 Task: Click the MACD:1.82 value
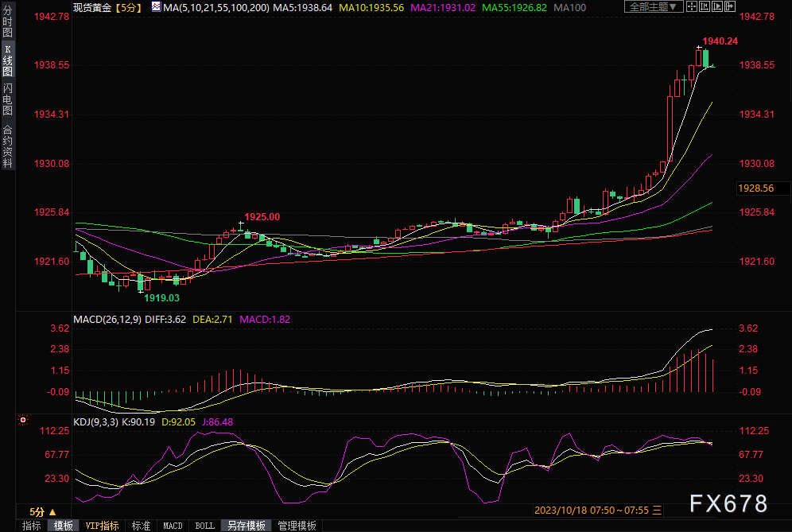click(x=265, y=320)
